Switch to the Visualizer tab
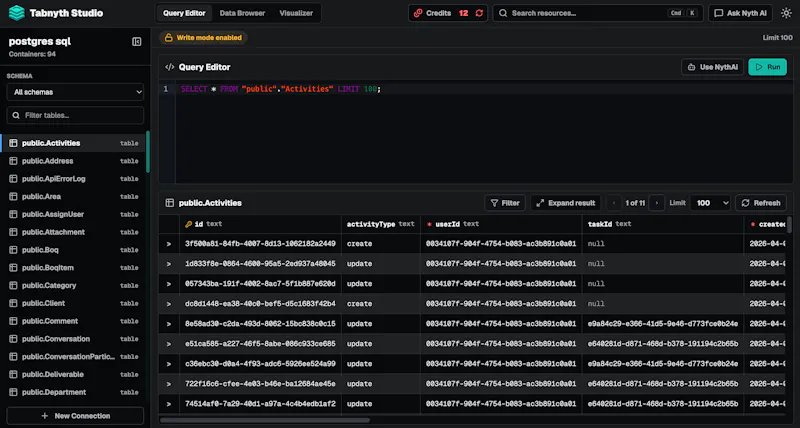Image resolution: width=800 pixels, height=428 pixels. point(296,13)
